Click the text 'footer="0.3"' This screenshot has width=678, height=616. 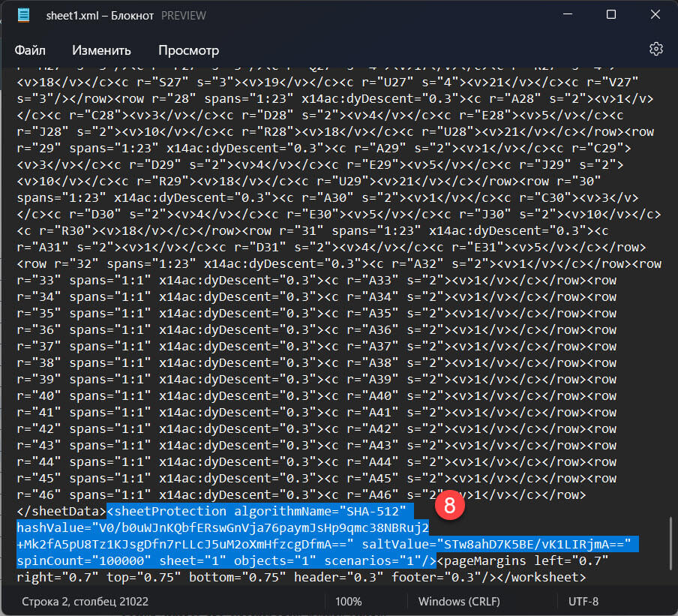(436, 577)
